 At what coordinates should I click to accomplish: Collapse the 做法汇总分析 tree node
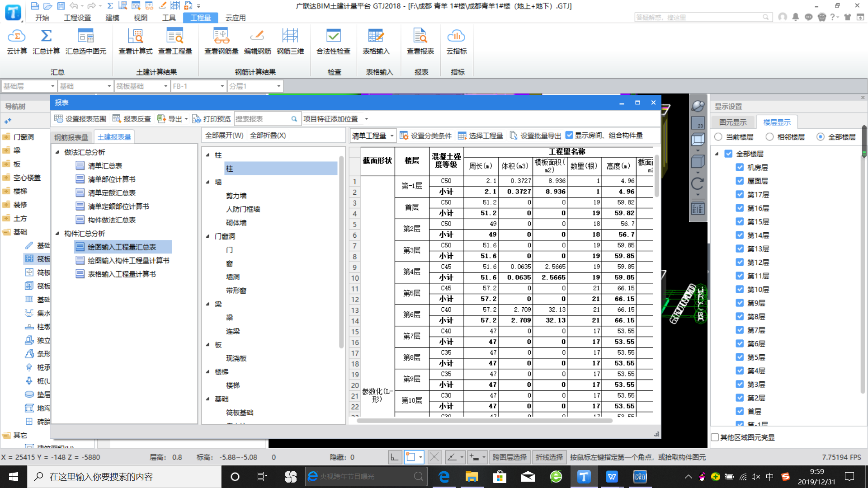[x=57, y=152]
